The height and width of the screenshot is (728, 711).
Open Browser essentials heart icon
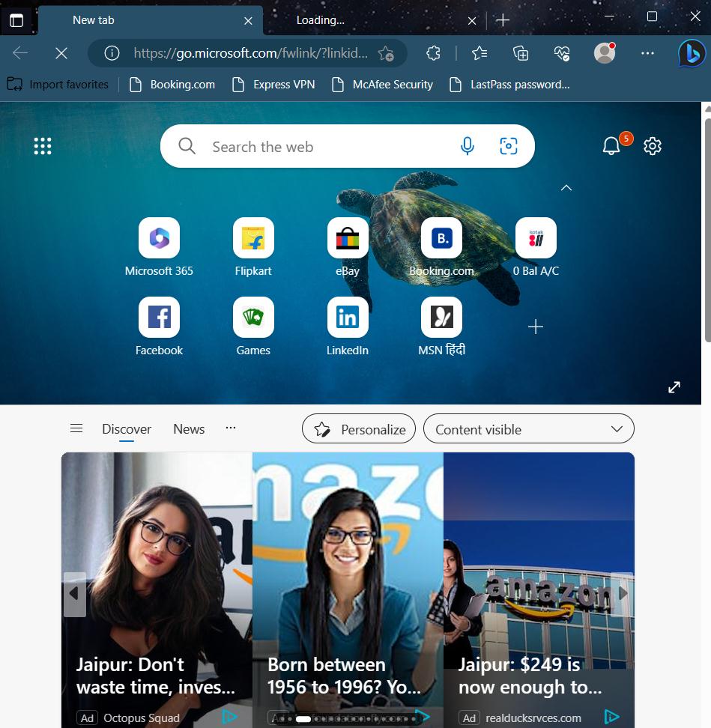coord(562,53)
